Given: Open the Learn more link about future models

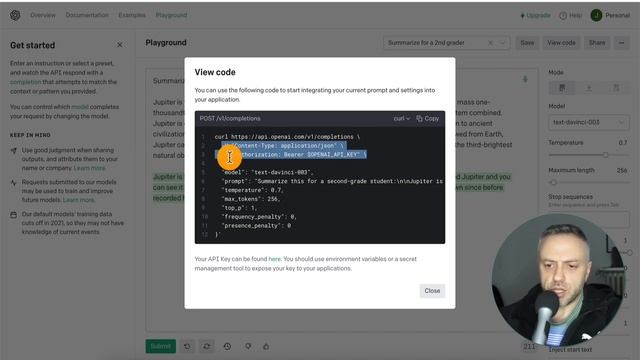Looking at the screenshot, I should coord(78,200).
